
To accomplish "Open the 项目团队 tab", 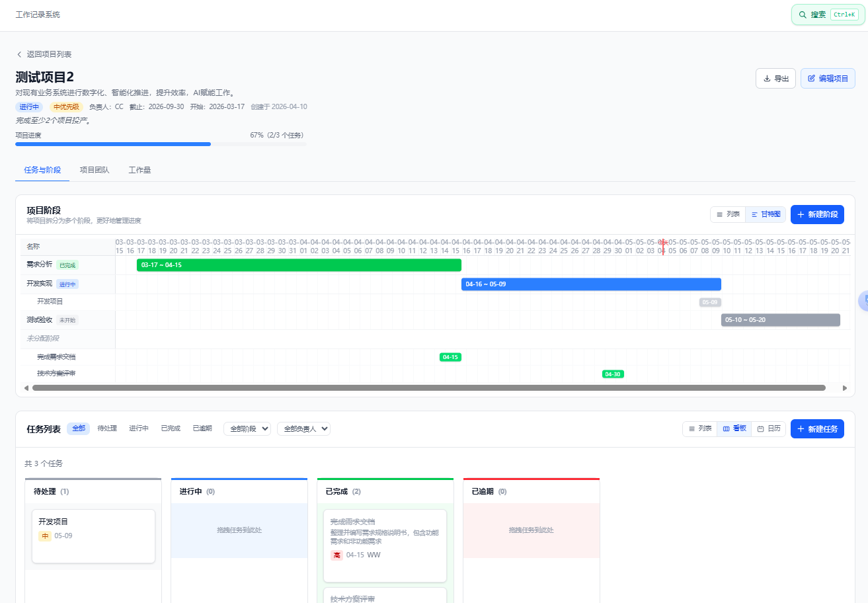I will 95,170.
